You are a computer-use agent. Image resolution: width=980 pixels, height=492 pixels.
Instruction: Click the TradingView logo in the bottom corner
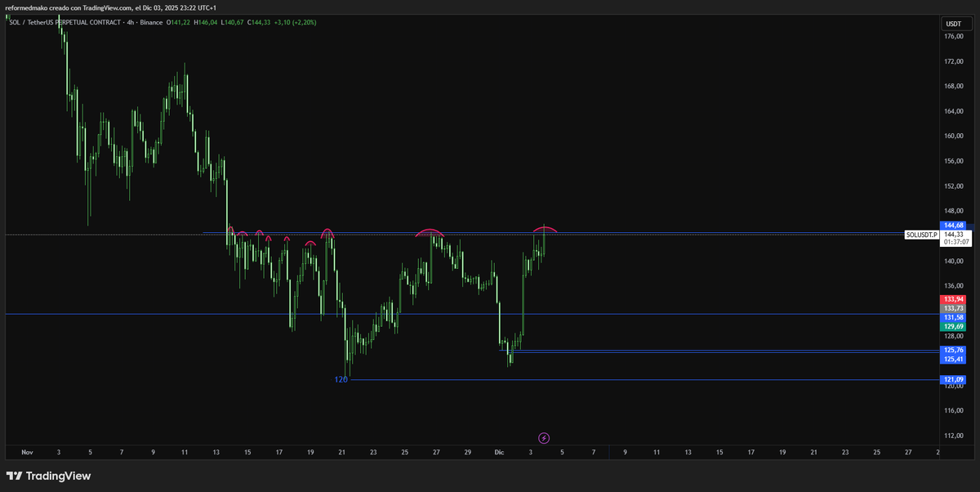(51, 476)
